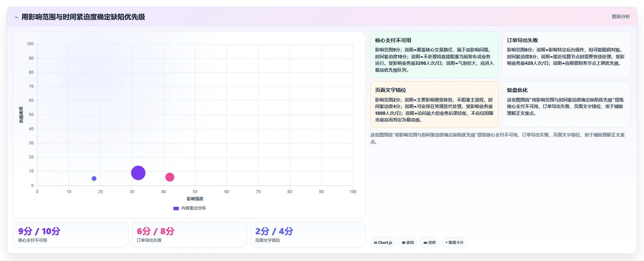The height and width of the screenshot is (261, 644).
Task: Click the 数据卡片 tag icon
Action: 446,242
